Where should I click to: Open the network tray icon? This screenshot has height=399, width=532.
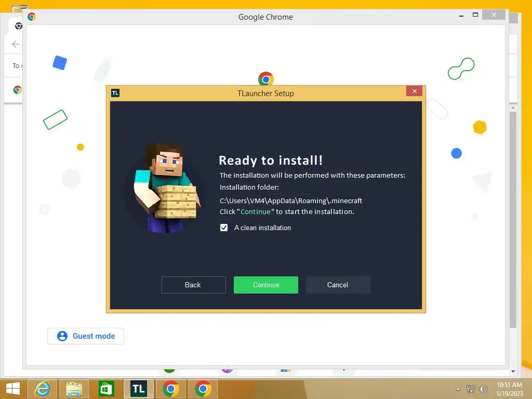(x=470, y=389)
